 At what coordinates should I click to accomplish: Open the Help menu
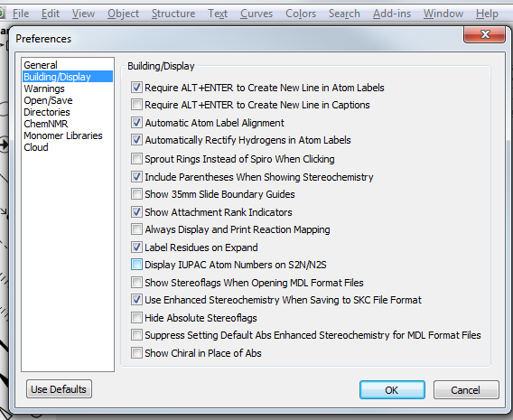coord(487,14)
